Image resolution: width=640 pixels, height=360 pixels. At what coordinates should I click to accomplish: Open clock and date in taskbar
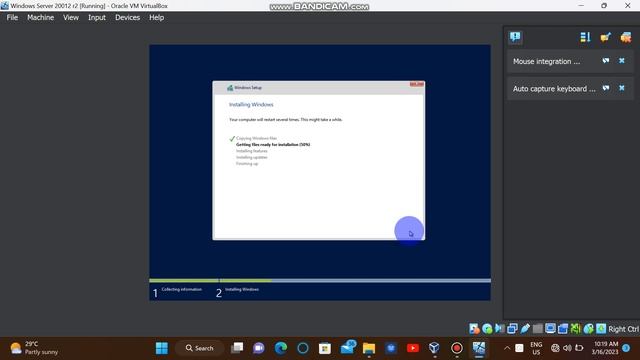pos(604,348)
